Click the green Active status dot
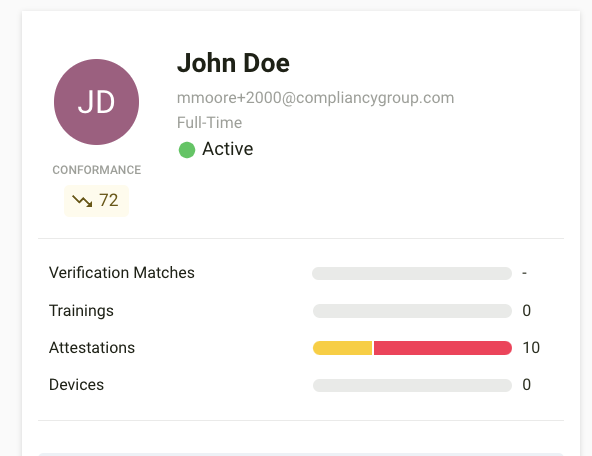 pos(187,150)
